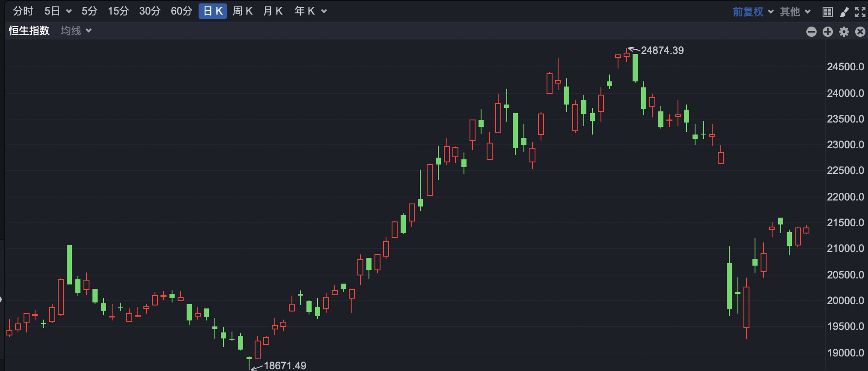Open indicator settings gear icon

point(844,32)
